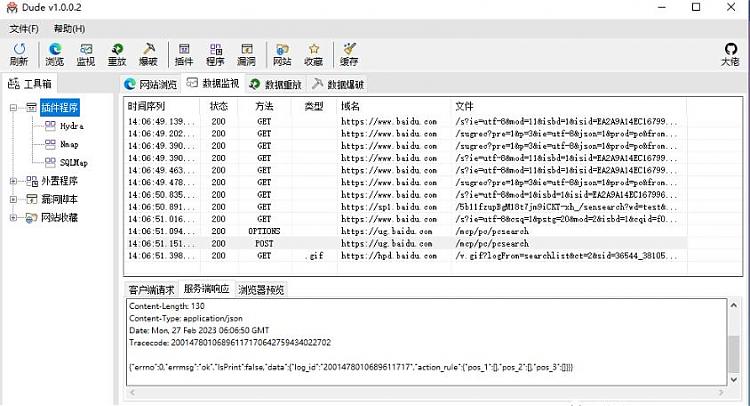Launch the 爆破 brute-force toolbar tool
This screenshot has width=750, height=406.
[149, 54]
